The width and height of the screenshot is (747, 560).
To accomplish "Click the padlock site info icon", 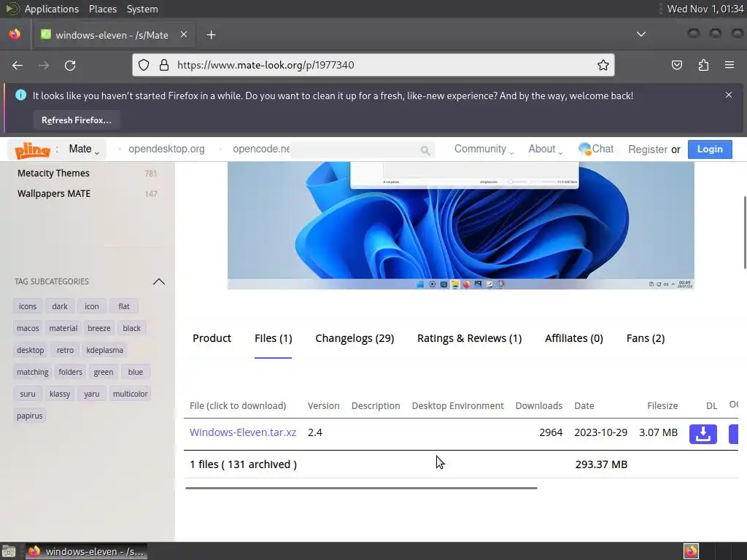I will point(164,65).
